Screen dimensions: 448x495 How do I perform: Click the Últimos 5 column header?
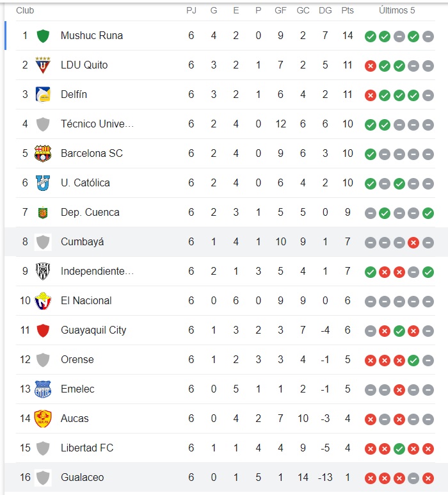tap(397, 10)
